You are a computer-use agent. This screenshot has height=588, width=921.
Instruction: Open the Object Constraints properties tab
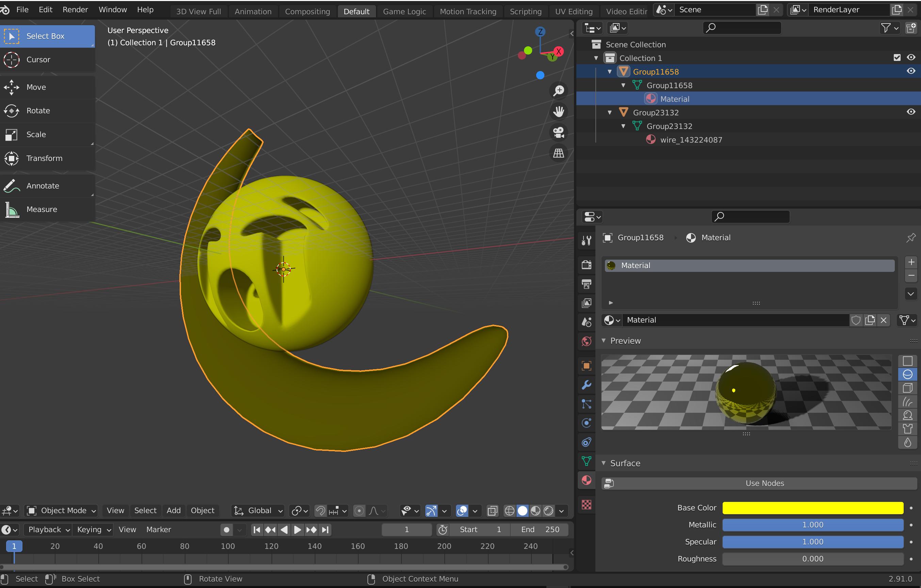(586, 442)
